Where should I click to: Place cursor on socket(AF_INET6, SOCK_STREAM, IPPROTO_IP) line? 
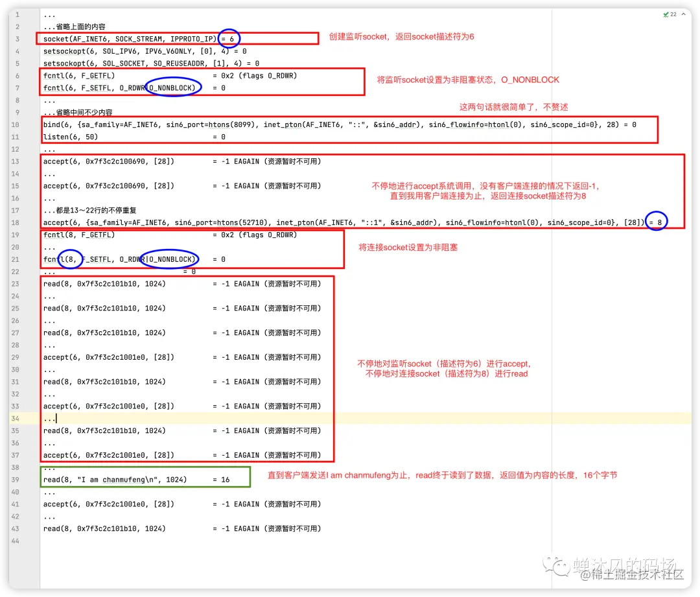point(139,39)
